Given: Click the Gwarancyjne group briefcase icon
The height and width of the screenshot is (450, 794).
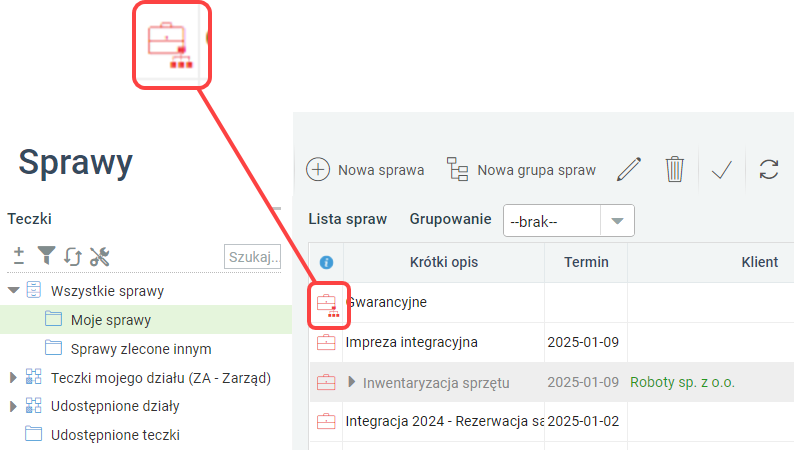Looking at the screenshot, I should coord(328,306).
